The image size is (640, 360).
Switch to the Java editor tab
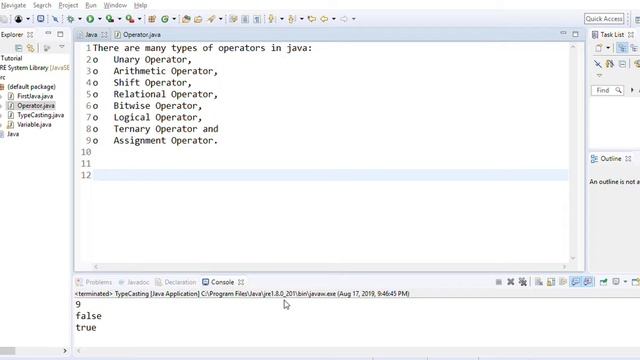pyautogui.click(x=91, y=35)
